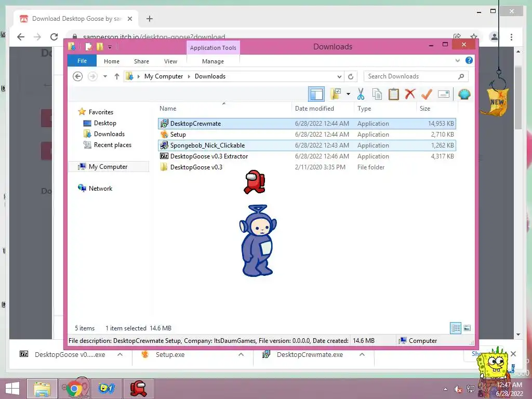Open Chrome's three-dot menu

pos(511,37)
